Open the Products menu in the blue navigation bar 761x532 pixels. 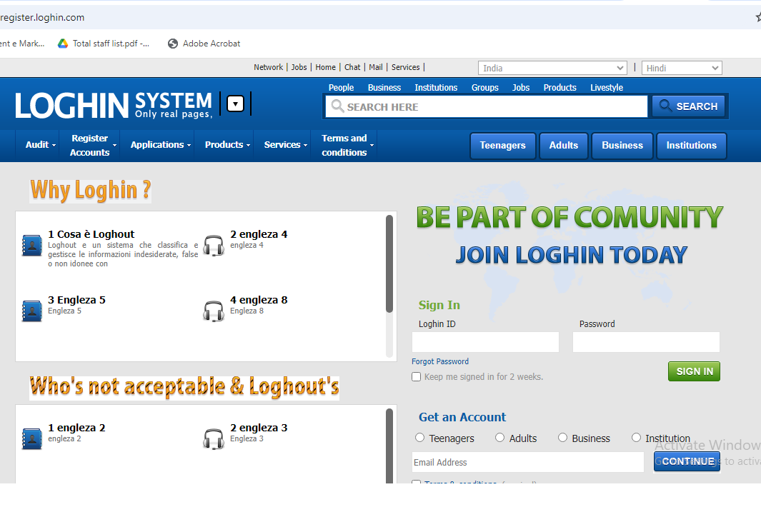(x=227, y=145)
